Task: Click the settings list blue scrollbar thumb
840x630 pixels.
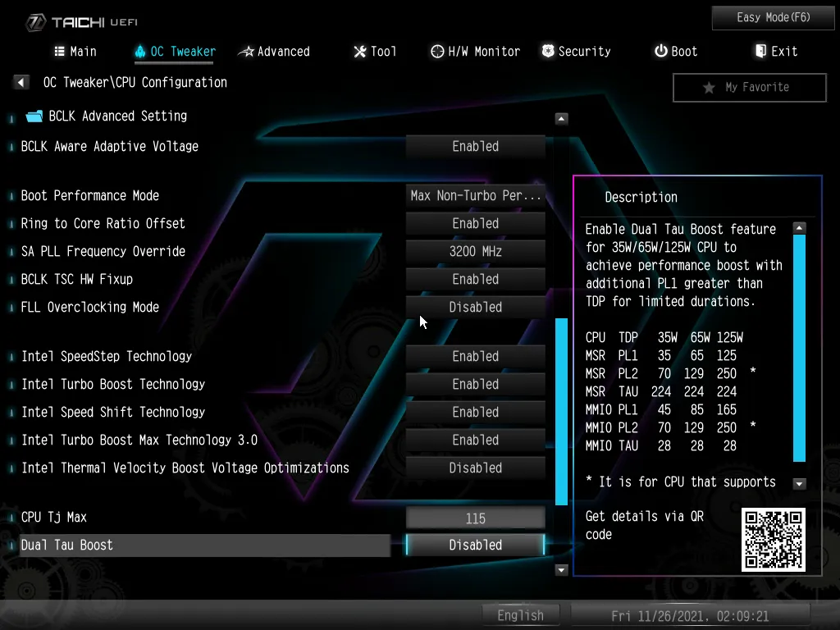Action: coord(561,412)
